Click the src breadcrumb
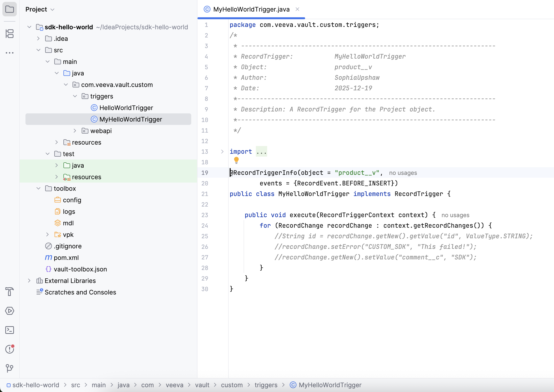The width and height of the screenshot is (554, 392). coord(76,385)
